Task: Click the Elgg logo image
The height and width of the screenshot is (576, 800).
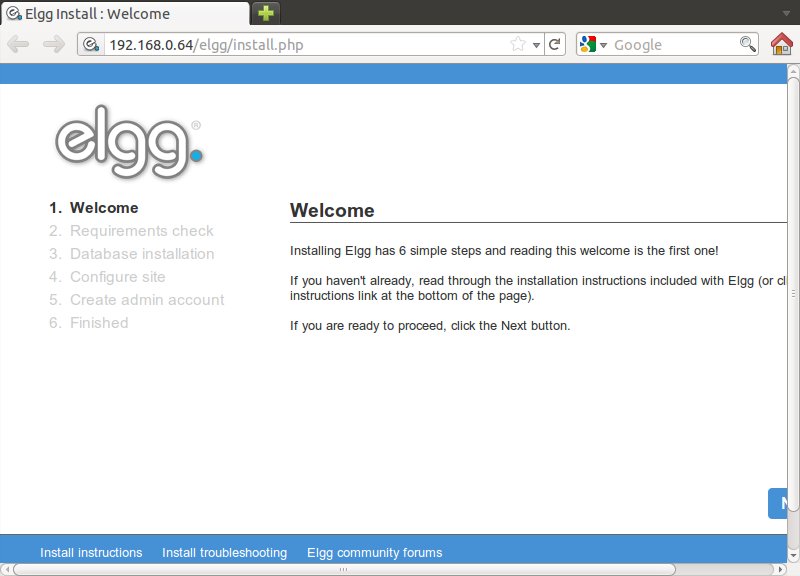Action: [x=129, y=142]
